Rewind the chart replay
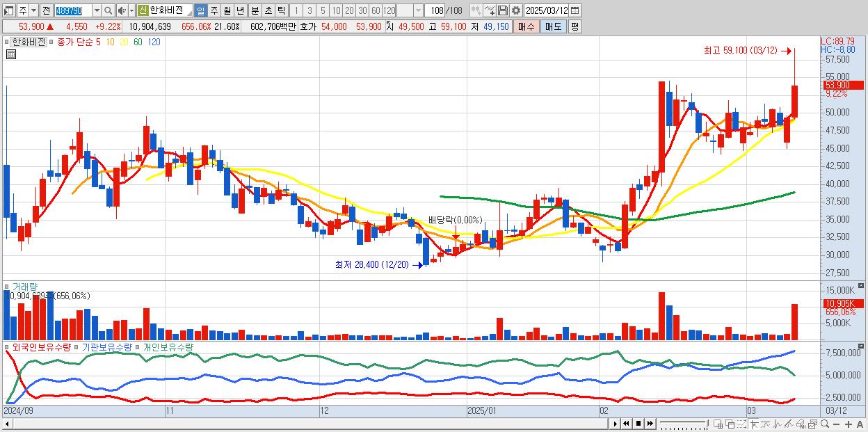868x432 pixels. coord(626,424)
